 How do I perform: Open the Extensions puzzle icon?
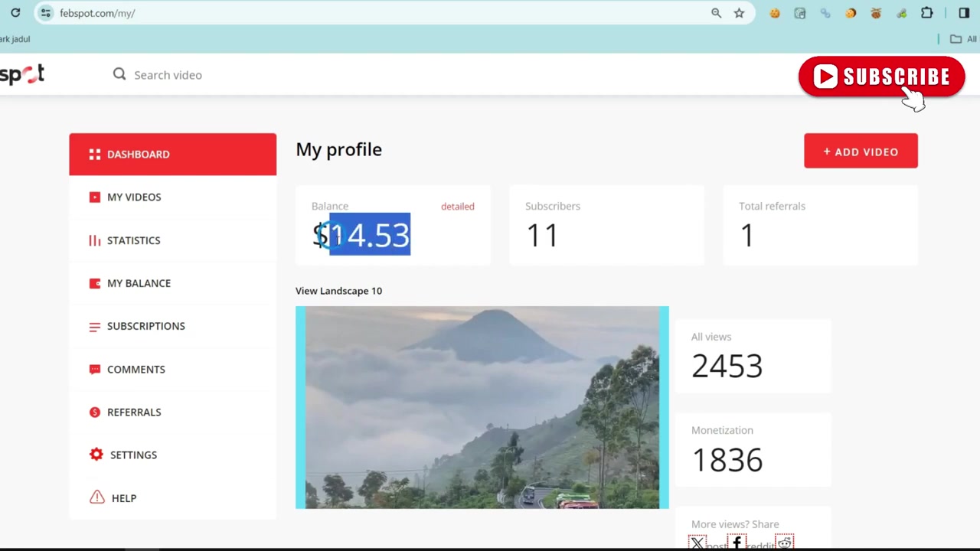926,13
